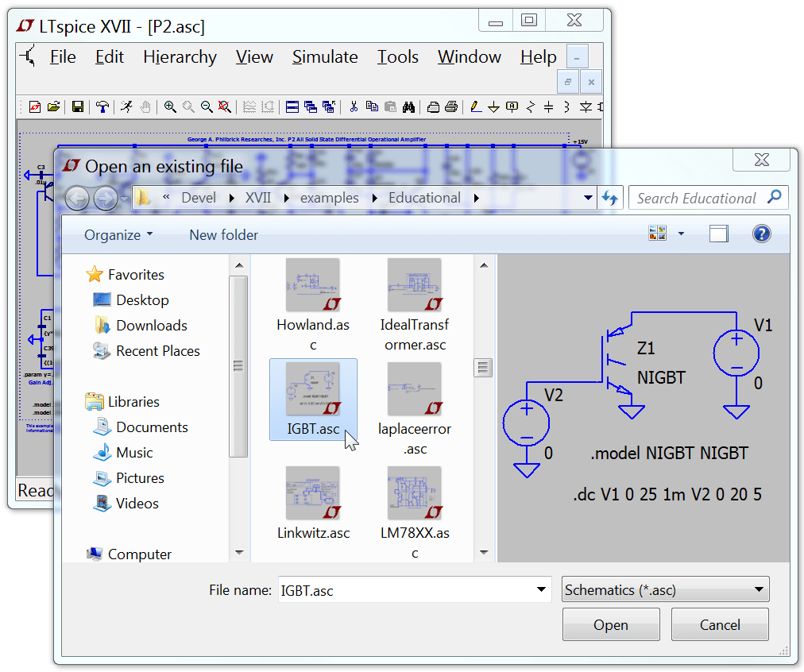Expand the File name history dropdown
804x672 pixels.
pos(541,589)
